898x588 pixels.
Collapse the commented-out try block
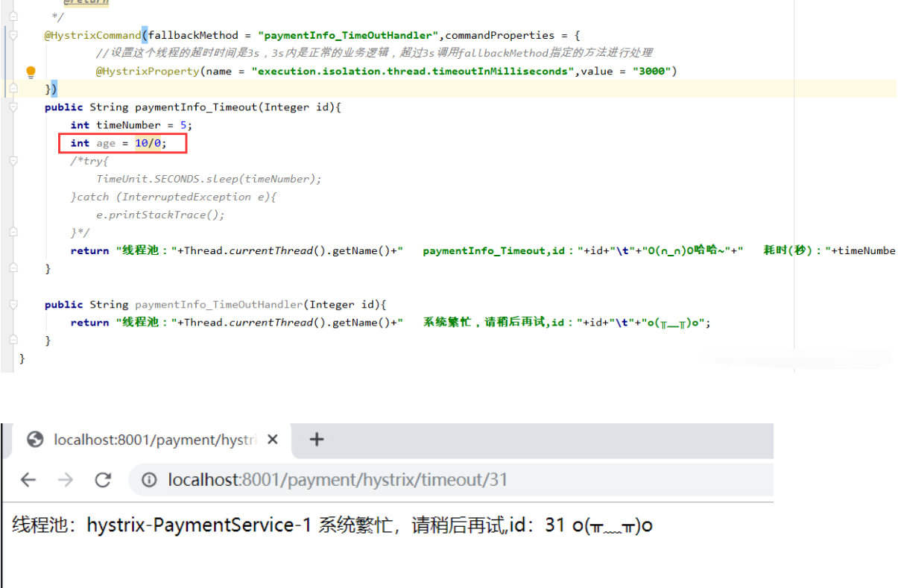(13, 161)
